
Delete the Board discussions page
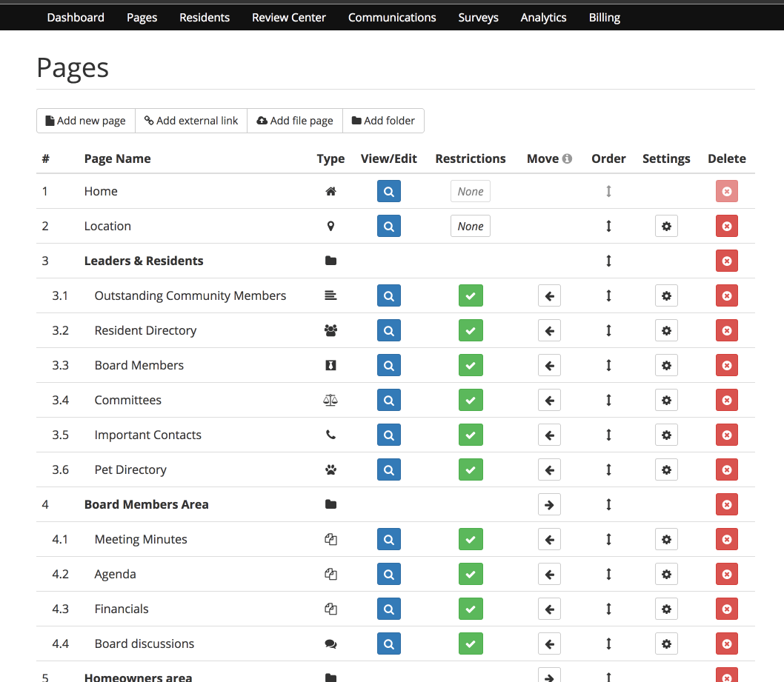726,643
